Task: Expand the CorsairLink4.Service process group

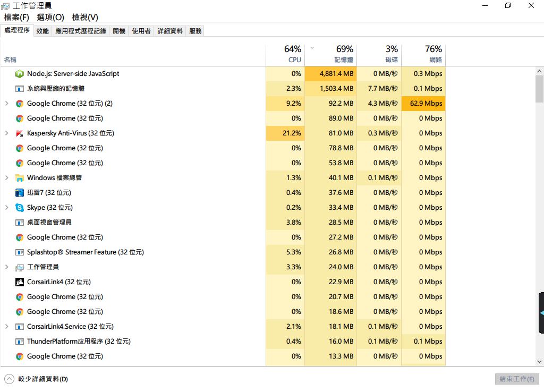Action: pyautogui.click(x=6, y=327)
